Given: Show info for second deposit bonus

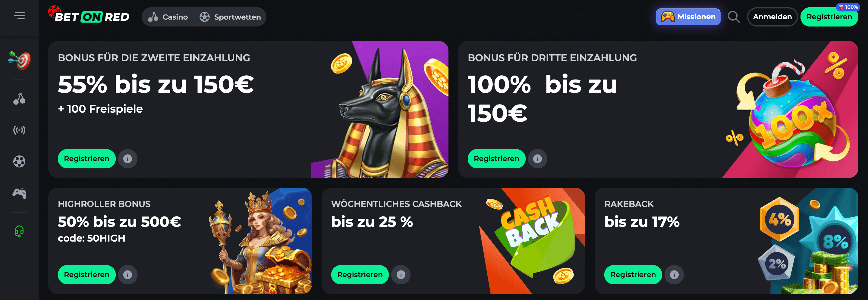Looking at the screenshot, I should tap(128, 159).
